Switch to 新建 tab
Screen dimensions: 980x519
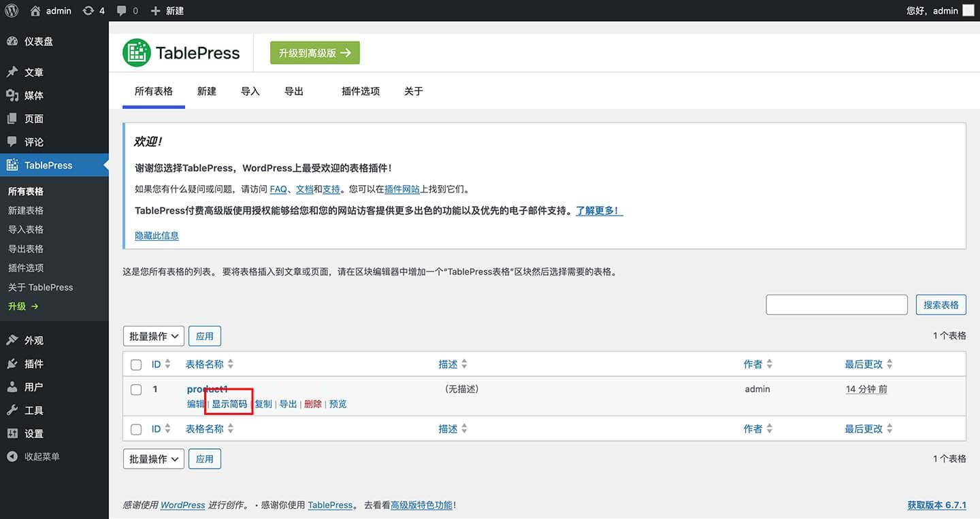point(207,91)
